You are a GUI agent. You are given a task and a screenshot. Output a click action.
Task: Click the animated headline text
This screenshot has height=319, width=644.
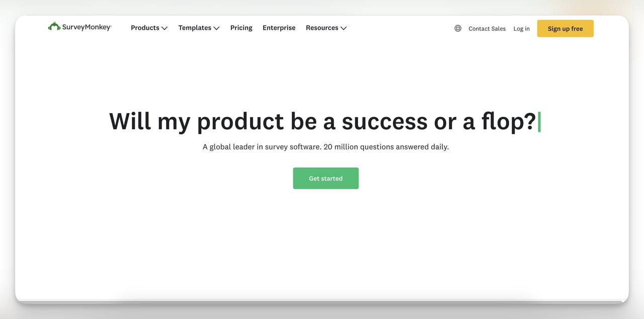(322, 121)
